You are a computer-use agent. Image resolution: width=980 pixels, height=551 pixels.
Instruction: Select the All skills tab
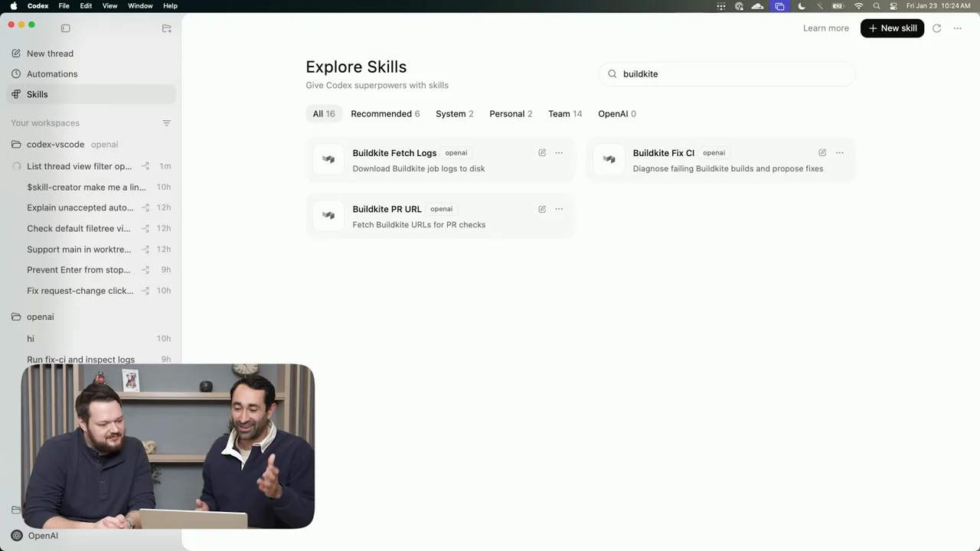tap(324, 114)
